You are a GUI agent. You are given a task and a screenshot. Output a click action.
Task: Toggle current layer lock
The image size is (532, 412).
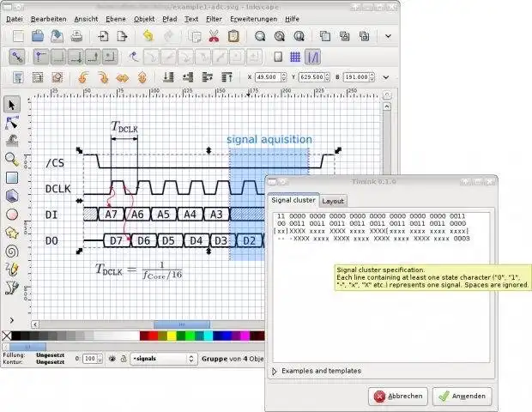(124, 359)
